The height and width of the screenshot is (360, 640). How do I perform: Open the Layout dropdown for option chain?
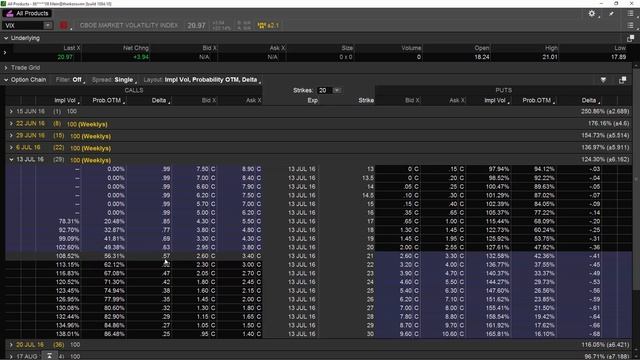point(202,80)
